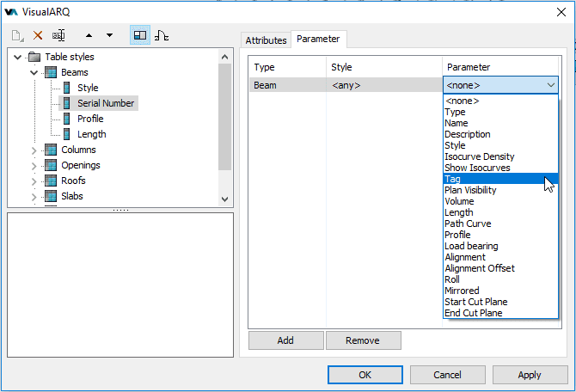Viewport: 576px width, 392px height.
Task: Select the Beam cell in Type column
Action: click(287, 85)
